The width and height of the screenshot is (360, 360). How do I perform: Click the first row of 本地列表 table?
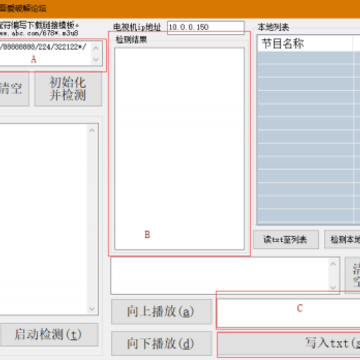pyautogui.click(x=309, y=58)
